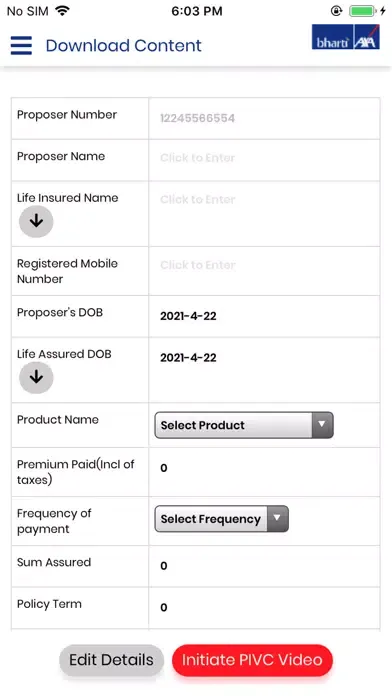The image size is (392, 696).
Task: Tap the Bharti AXA logo
Action: (345, 37)
